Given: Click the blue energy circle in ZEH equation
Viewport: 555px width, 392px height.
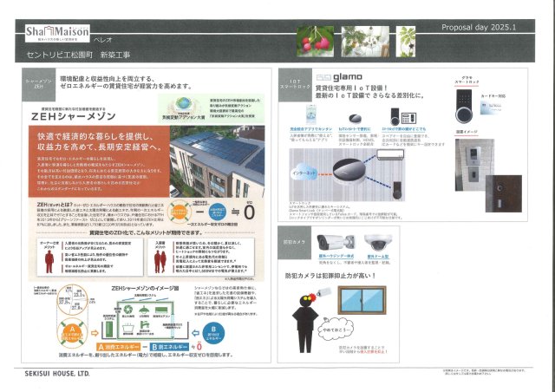Looking at the screenshot, I should pos(218,212).
